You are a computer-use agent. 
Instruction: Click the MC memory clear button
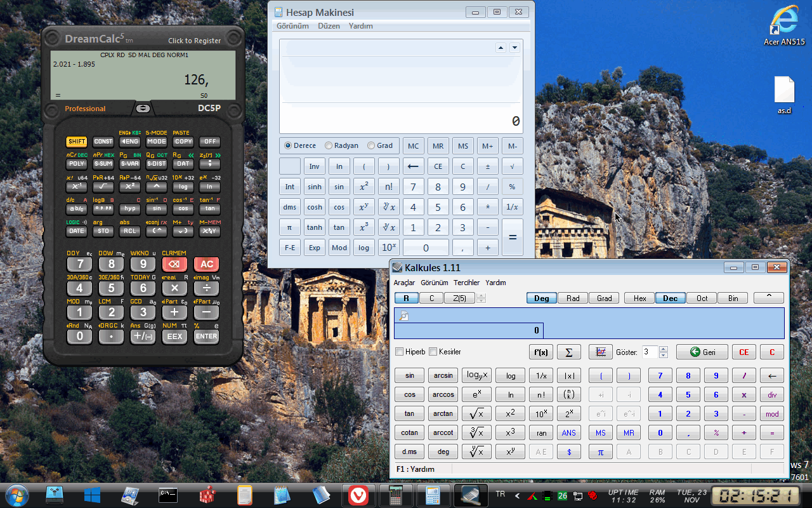click(414, 146)
